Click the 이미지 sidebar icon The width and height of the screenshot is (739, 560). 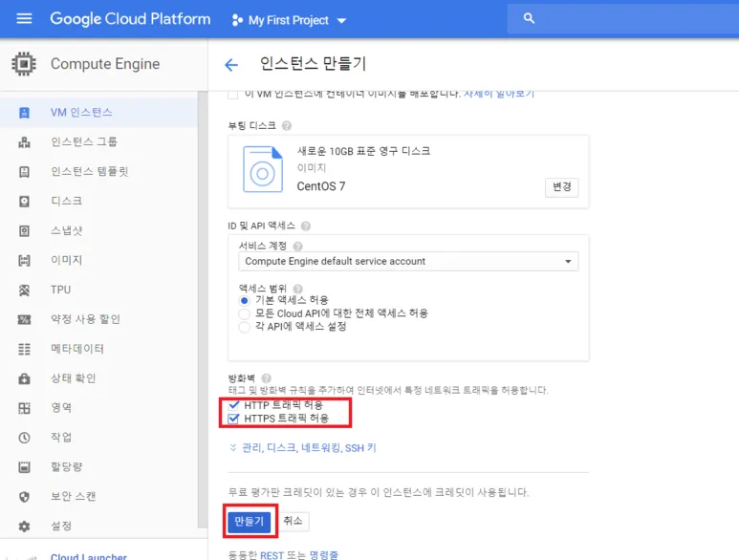(24, 261)
